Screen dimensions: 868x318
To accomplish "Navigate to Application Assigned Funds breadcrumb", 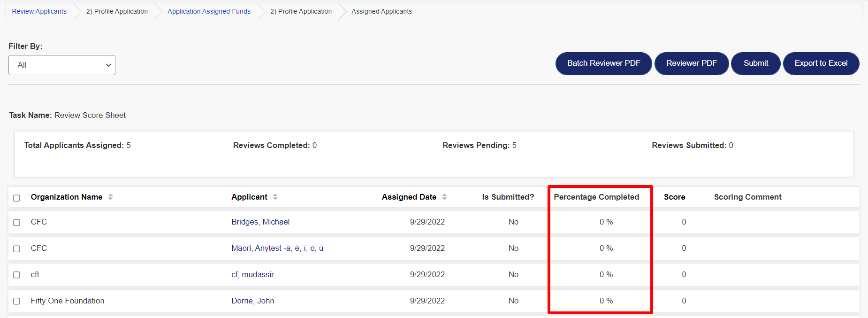I will tap(209, 11).
